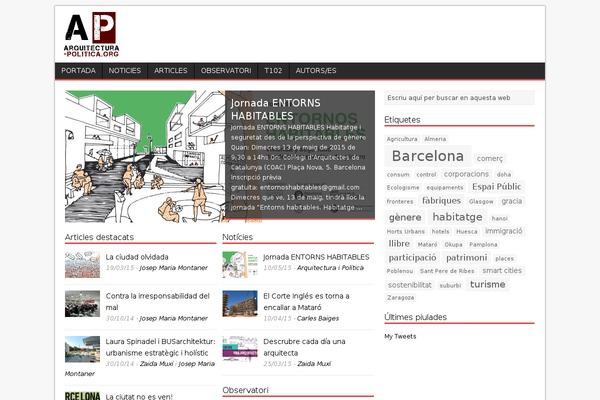The height and width of the screenshot is (400, 600).
Task: Select the Ecologisme tag
Action: (x=403, y=188)
